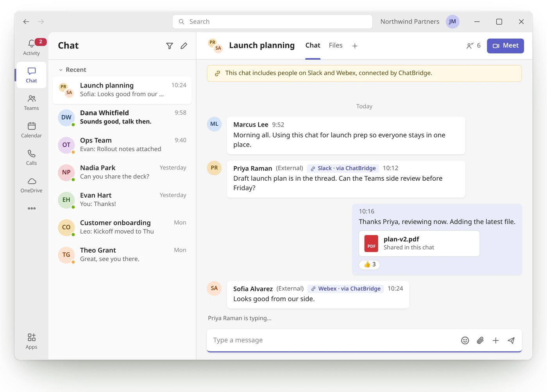Open the Evan Hart conversation
547x392 pixels.
[x=122, y=200]
